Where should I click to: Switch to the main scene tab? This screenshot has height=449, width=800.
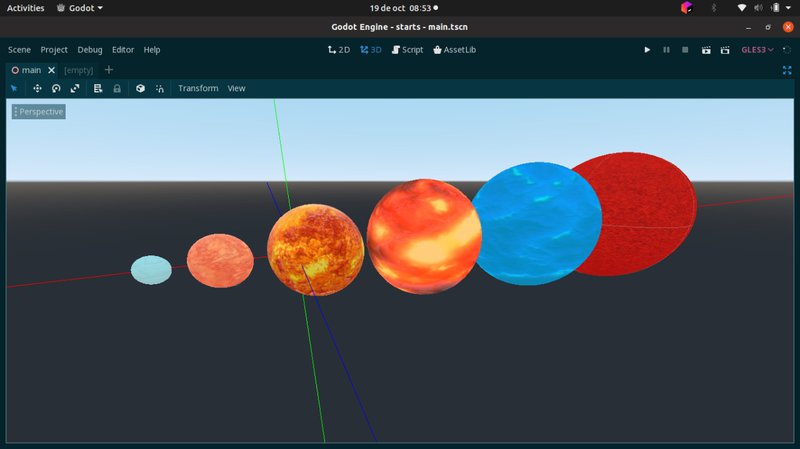pyautogui.click(x=26, y=70)
